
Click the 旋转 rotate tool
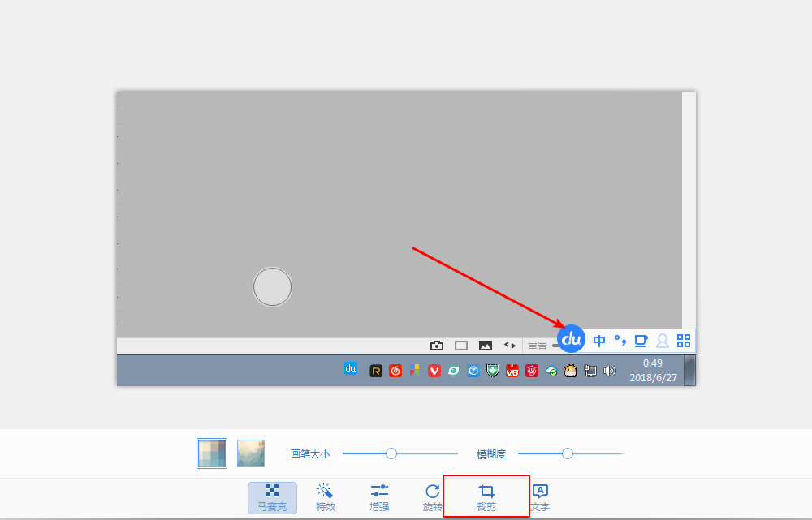433,497
